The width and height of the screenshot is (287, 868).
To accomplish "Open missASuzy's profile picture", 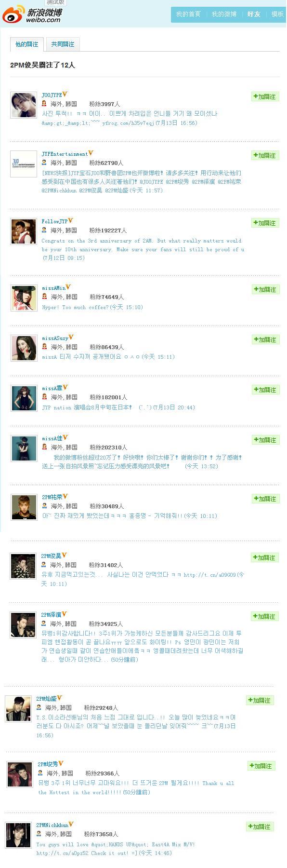I will pos(24,348).
